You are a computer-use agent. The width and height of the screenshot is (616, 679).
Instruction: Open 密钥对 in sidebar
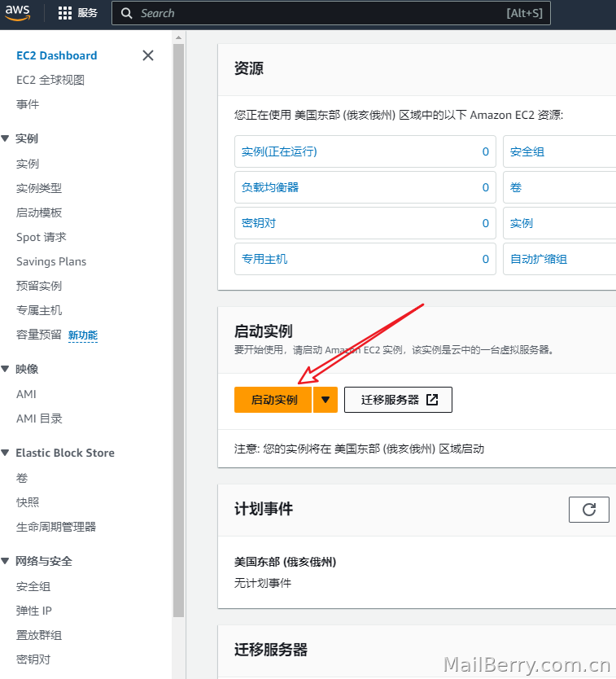pyautogui.click(x=33, y=659)
